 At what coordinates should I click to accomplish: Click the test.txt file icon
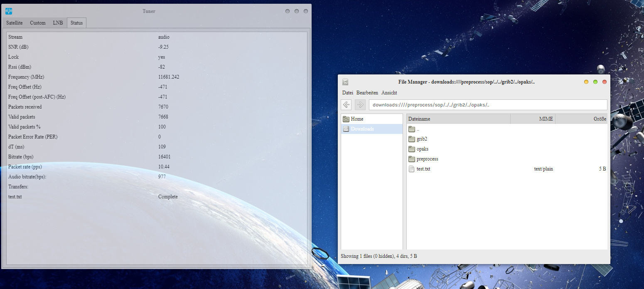[412, 169]
